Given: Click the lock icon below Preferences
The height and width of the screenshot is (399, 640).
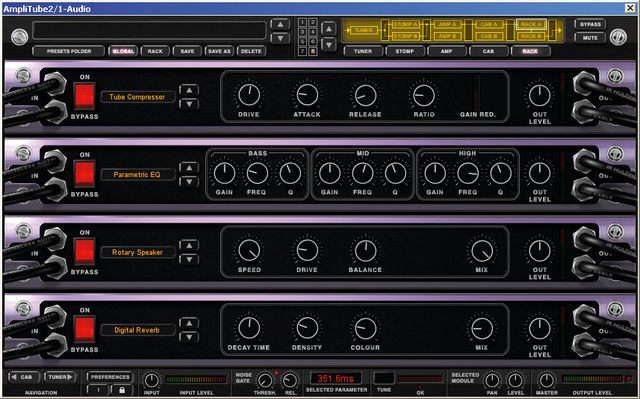Looking at the screenshot, I should 122,390.
